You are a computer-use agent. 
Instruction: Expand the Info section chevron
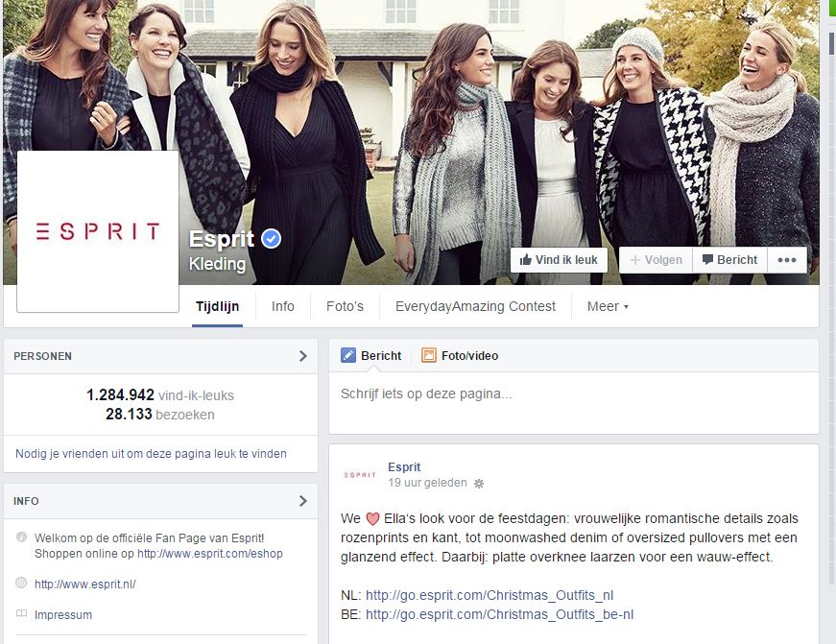pos(303,501)
